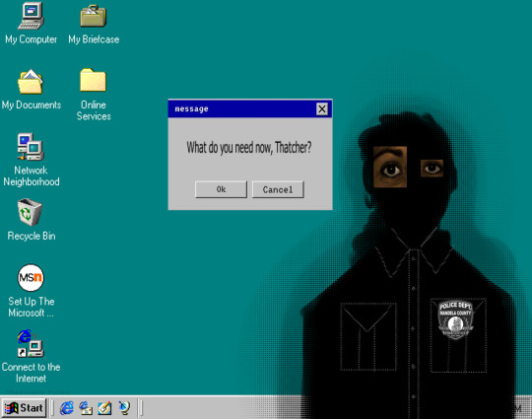Open the Start menu
Viewport: 532px width, 419px height.
24,408
